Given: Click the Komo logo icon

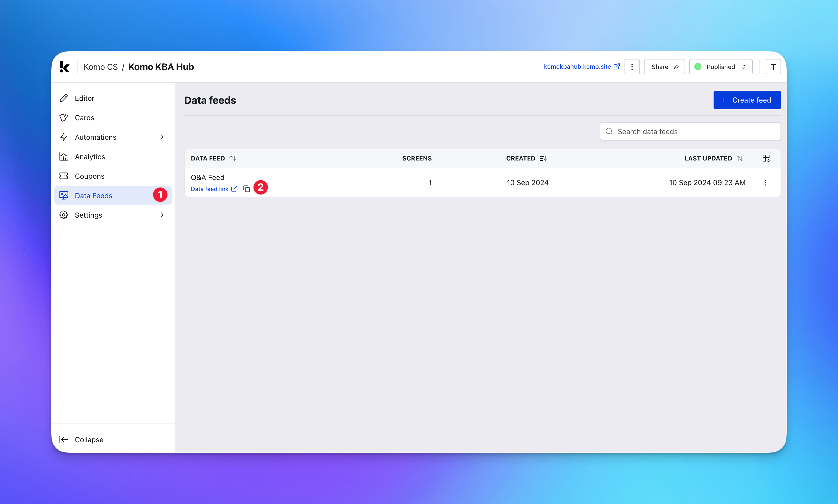Looking at the screenshot, I should tap(64, 67).
